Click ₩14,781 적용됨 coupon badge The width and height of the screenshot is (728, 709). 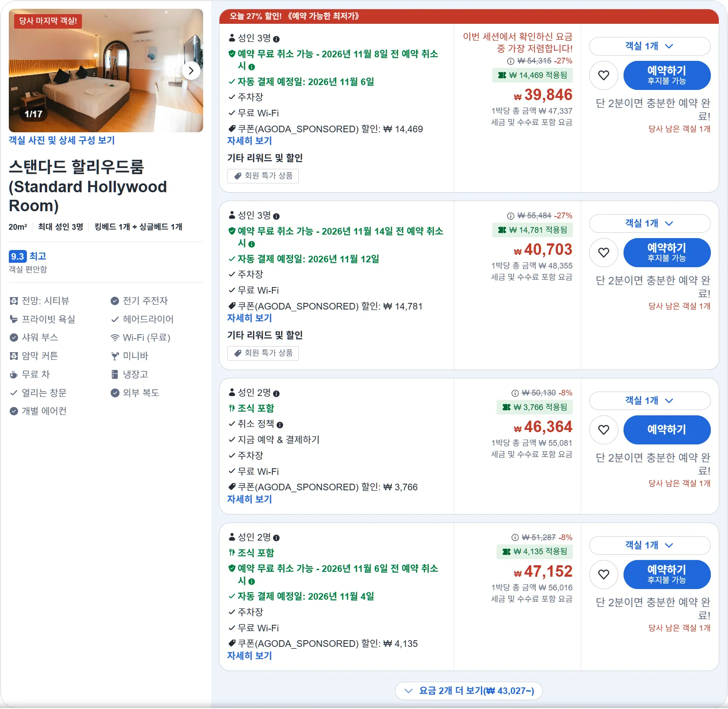(x=532, y=230)
